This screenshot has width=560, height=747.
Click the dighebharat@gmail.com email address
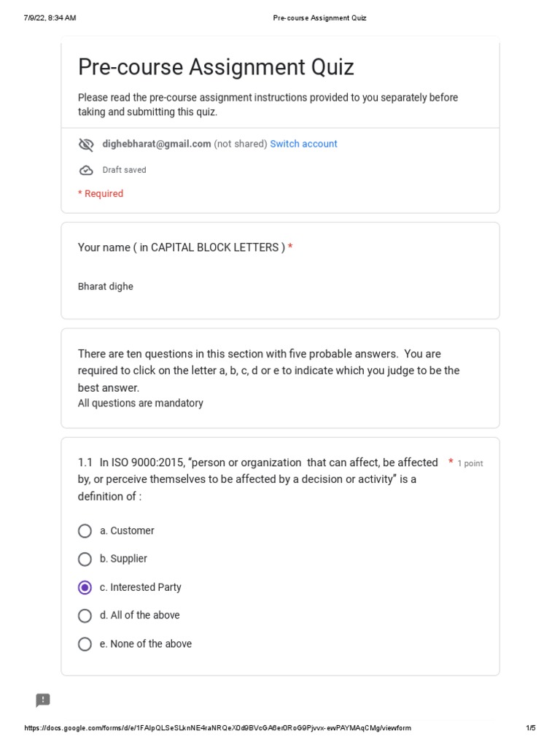pos(157,144)
